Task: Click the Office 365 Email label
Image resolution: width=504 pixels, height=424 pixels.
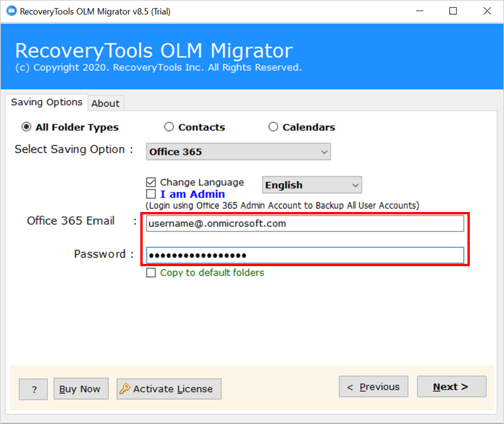Action: (71, 221)
